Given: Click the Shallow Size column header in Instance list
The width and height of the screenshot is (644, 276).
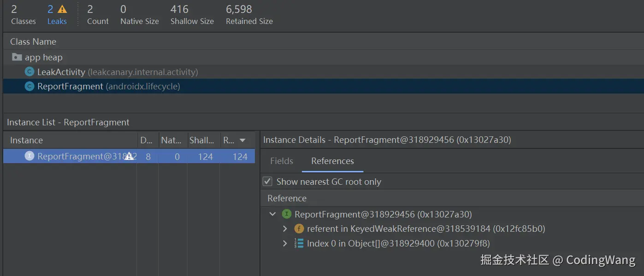Looking at the screenshot, I should tap(201, 141).
